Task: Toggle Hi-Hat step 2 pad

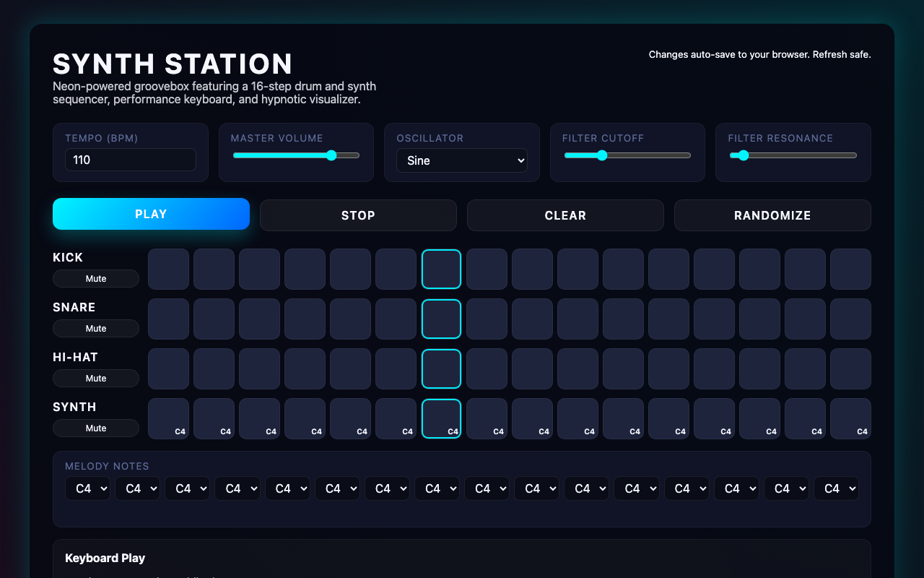Action: (x=214, y=368)
